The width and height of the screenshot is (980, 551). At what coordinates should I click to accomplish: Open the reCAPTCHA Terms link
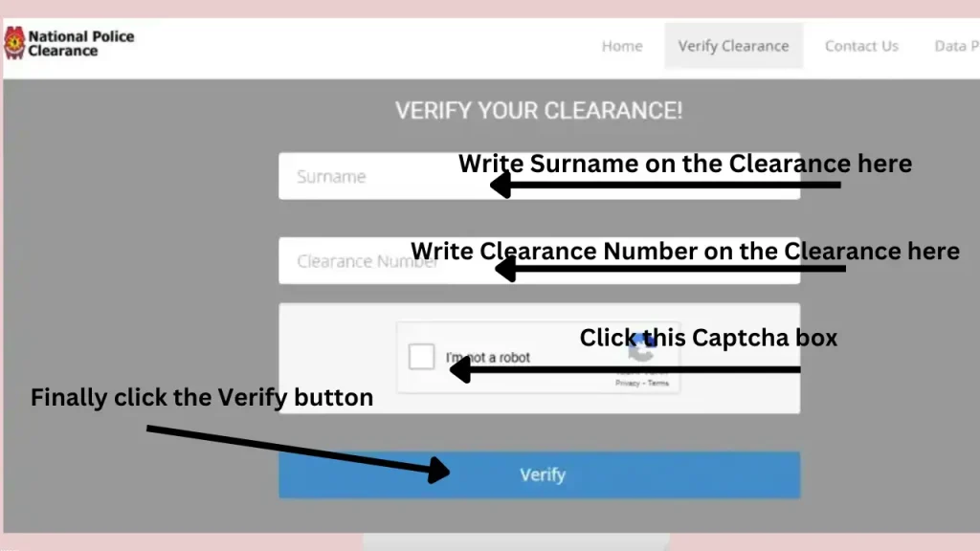pyautogui.click(x=658, y=383)
